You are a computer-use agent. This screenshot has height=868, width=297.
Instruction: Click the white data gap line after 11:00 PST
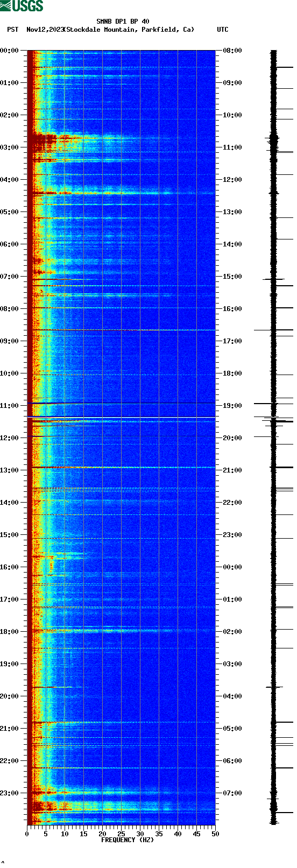click(121, 418)
